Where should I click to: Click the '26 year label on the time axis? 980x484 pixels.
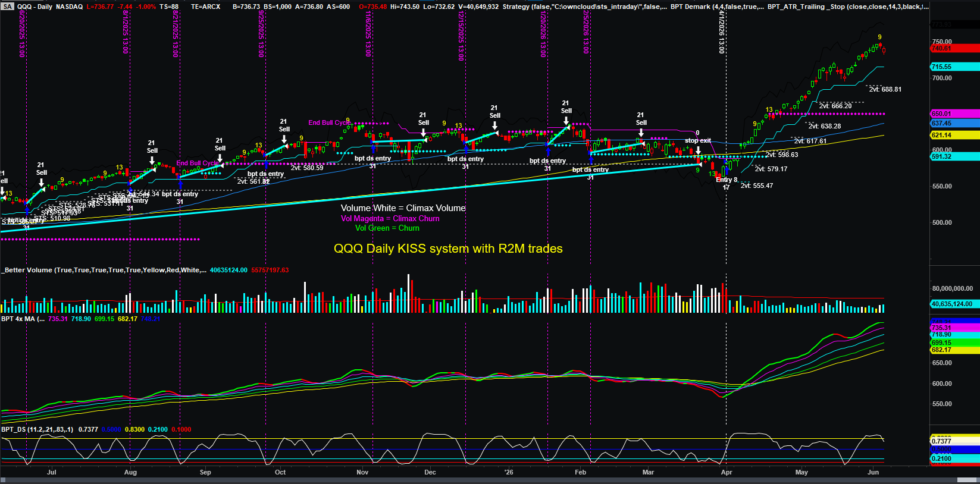click(x=509, y=472)
